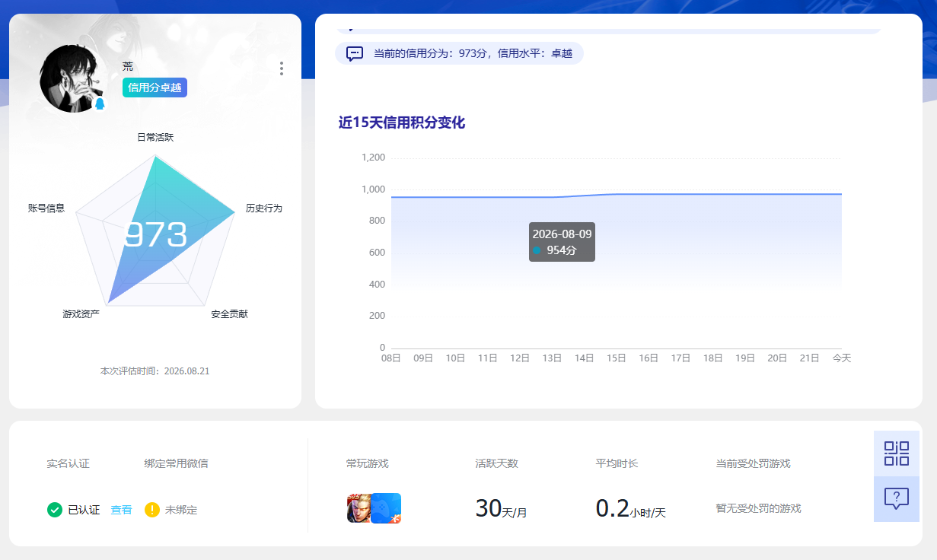Click the chat bubble icon beside credit message
This screenshot has height=560, width=937.
[355, 53]
